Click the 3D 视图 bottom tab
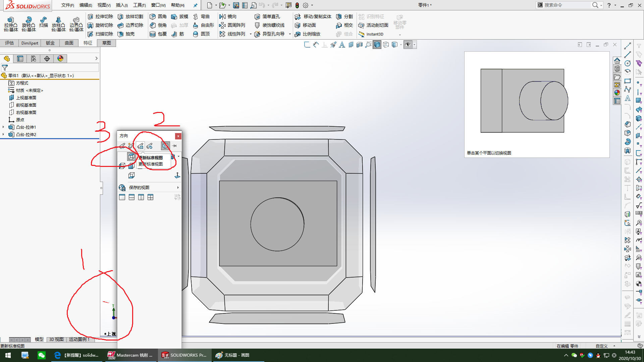 coord(56,339)
